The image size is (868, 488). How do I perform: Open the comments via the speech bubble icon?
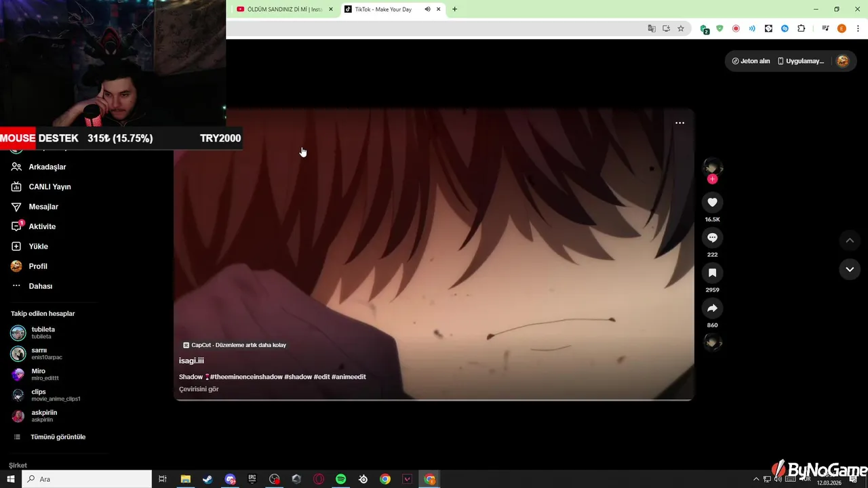(x=712, y=237)
